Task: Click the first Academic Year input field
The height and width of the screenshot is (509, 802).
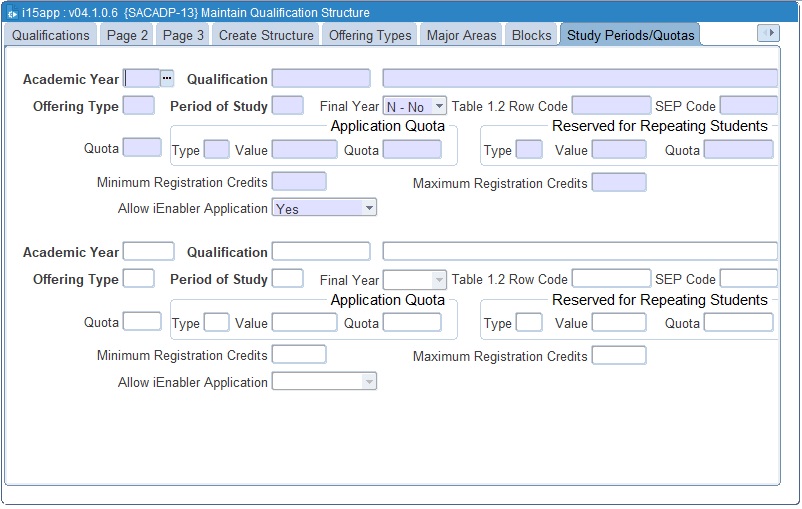Action: tap(141, 78)
